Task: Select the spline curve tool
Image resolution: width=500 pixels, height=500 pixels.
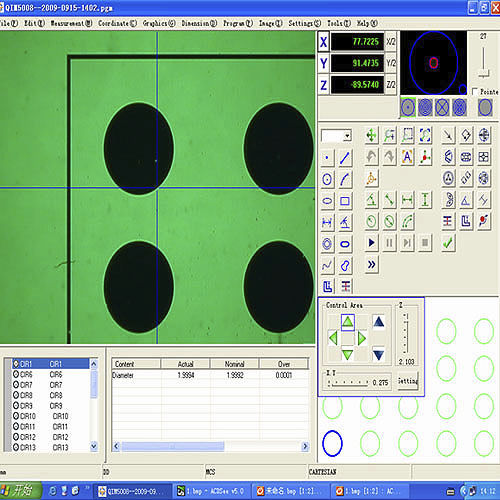Action: pos(327,265)
